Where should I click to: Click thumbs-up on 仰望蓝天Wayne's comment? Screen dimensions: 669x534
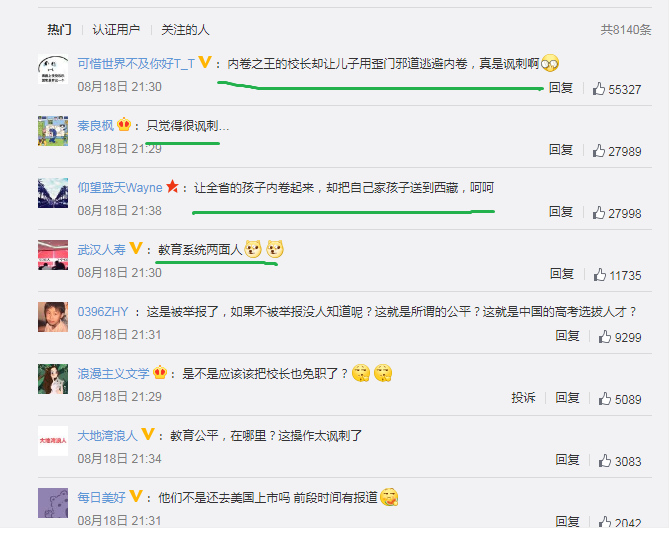coord(599,213)
